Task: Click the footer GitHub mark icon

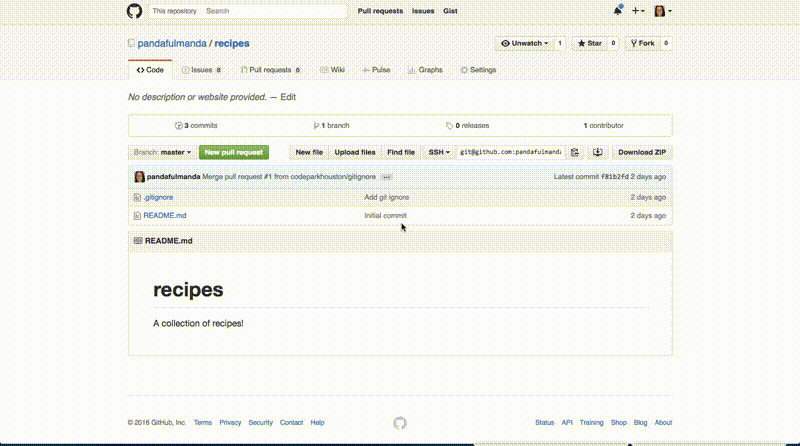Action: tap(400, 423)
